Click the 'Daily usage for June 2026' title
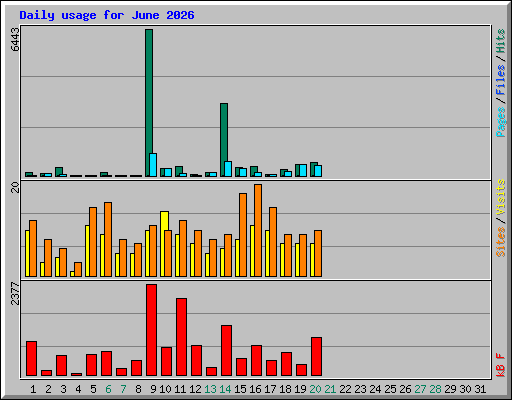Screen dimensions: 512x400 pyautogui.click(x=107, y=15)
